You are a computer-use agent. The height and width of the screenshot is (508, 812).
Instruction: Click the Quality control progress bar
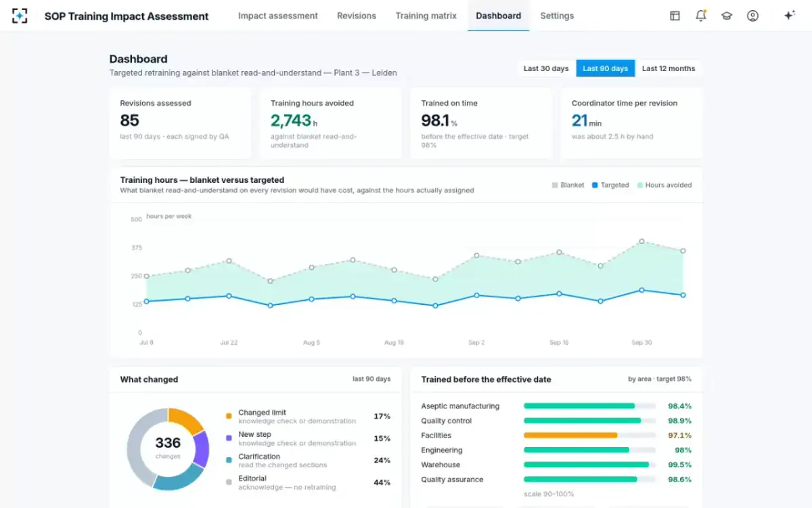589,421
